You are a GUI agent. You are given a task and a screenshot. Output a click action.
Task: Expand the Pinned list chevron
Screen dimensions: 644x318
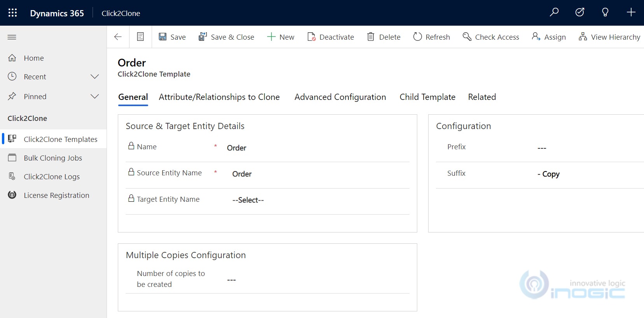(x=94, y=96)
